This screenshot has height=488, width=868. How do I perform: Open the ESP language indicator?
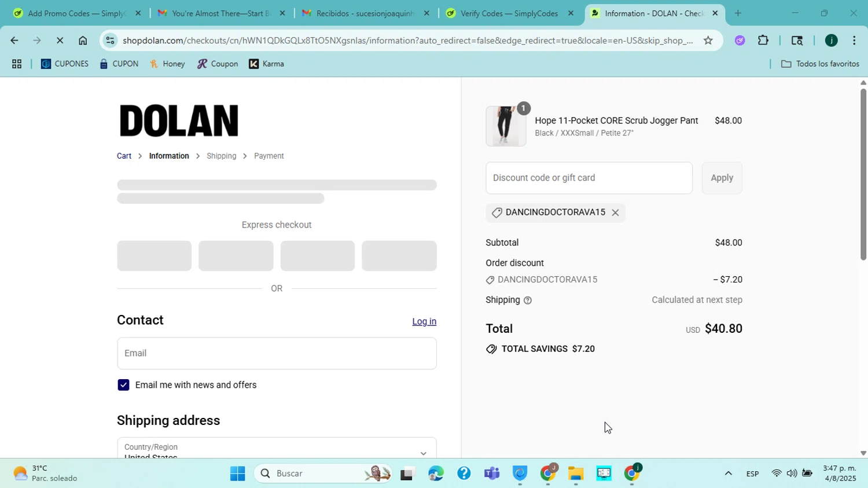[x=752, y=474]
